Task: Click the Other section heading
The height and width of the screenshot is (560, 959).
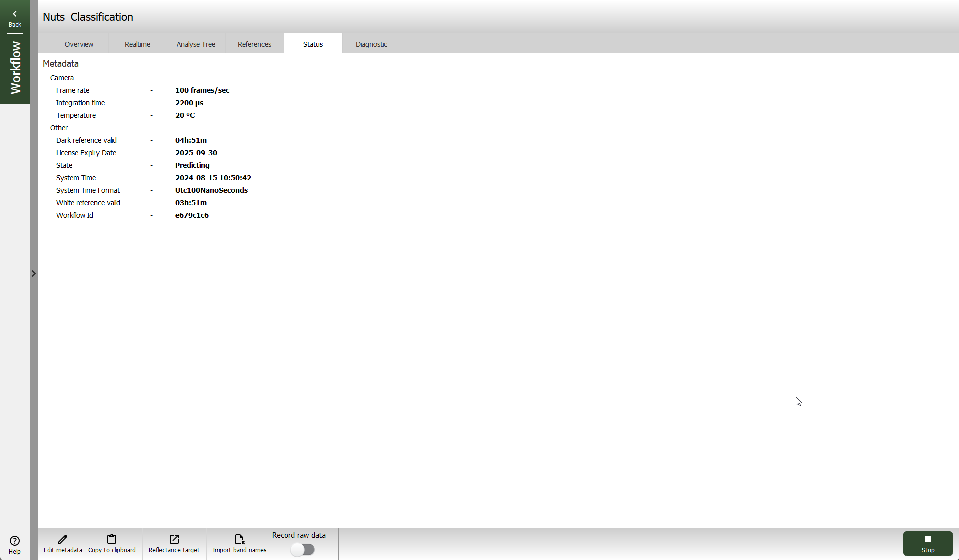Action: [x=59, y=128]
